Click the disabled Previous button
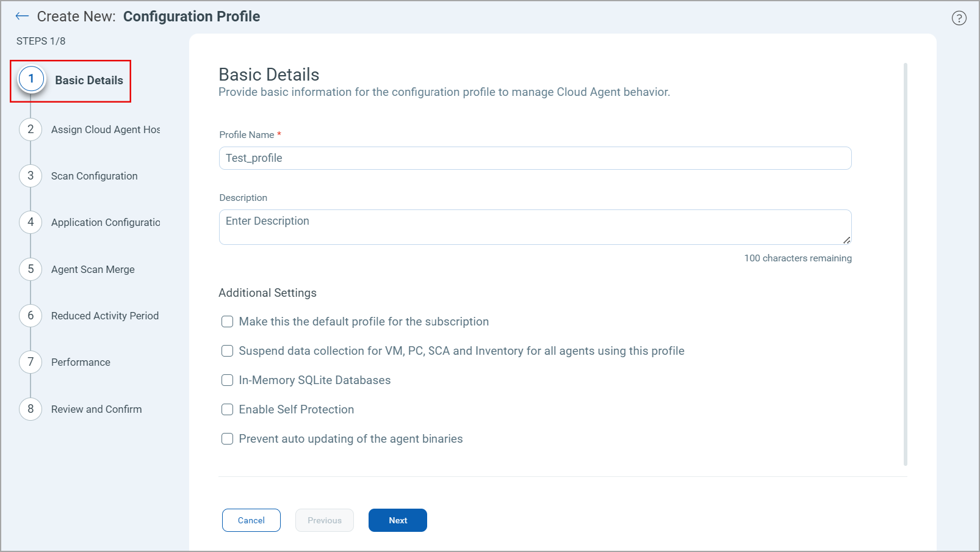 324,520
